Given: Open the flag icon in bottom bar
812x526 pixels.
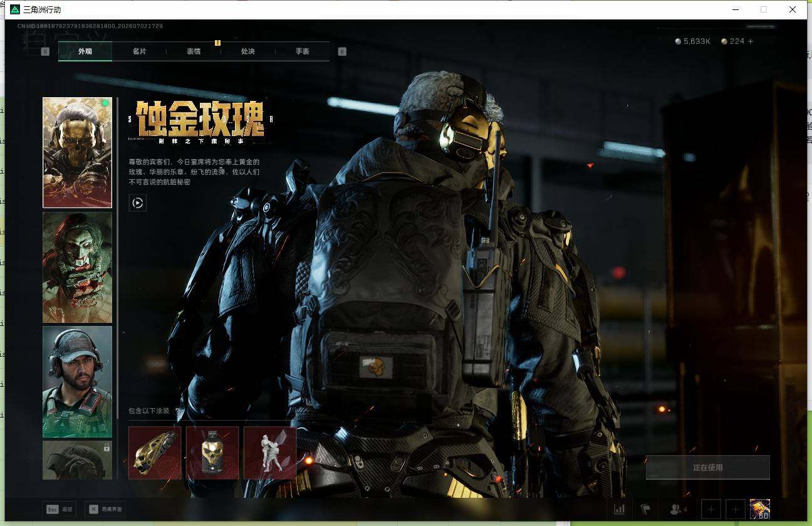Looking at the screenshot, I should 645,509.
